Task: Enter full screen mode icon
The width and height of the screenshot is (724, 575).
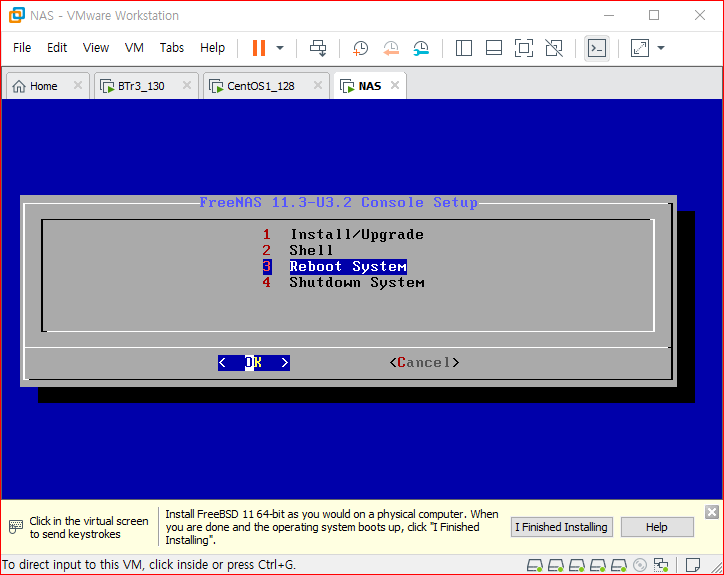Action: pyautogui.click(x=524, y=48)
